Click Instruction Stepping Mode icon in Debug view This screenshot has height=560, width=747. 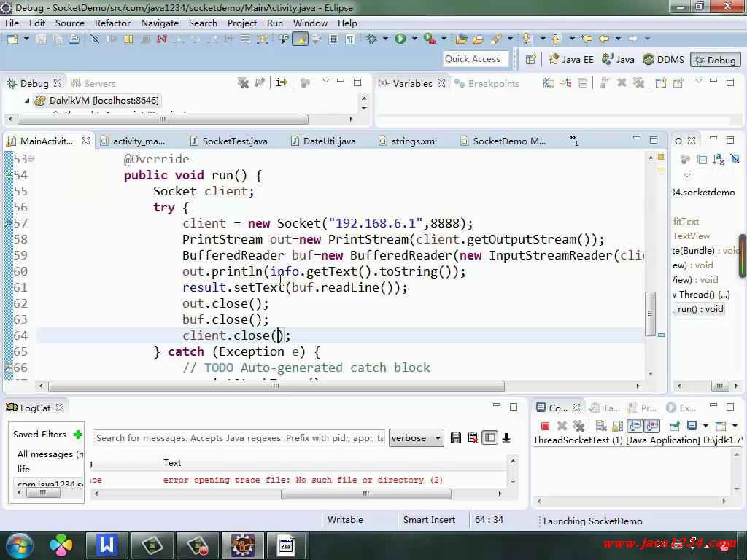coord(282,83)
